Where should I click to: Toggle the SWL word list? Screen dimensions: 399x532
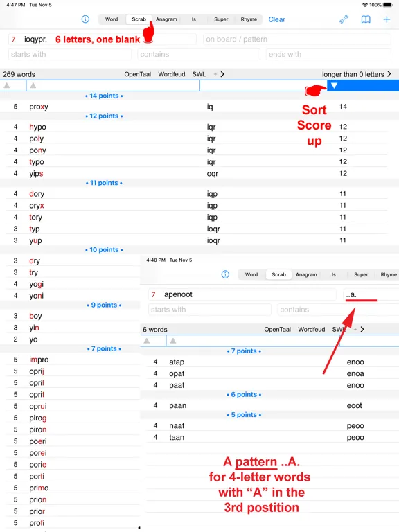click(199, 74)
